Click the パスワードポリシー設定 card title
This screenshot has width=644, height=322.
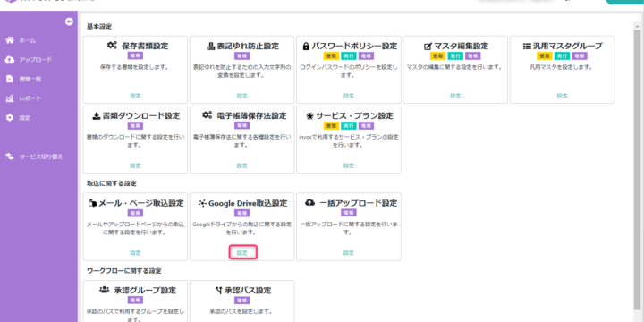click(x=354, y=46)
